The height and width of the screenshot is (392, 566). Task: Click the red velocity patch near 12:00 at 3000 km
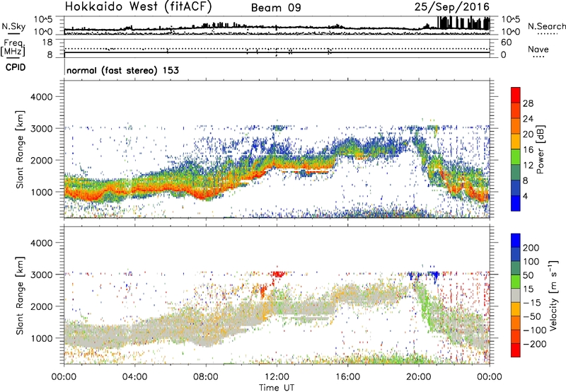tap(277, 274)
